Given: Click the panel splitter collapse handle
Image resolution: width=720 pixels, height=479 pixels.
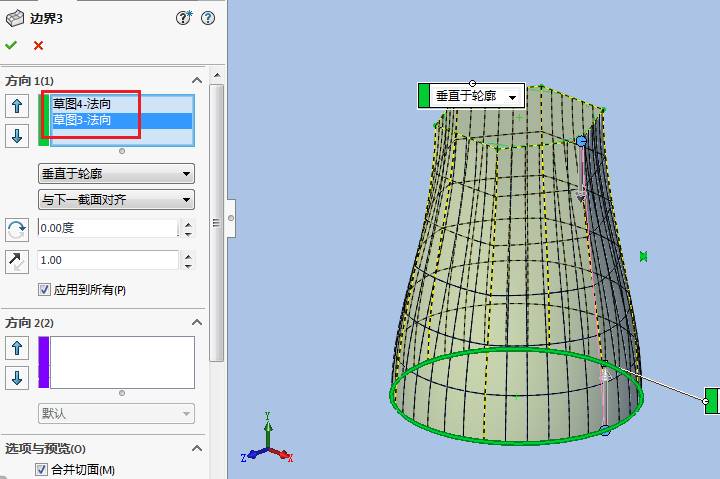Looking at the screenshot, I should (231, 218).
